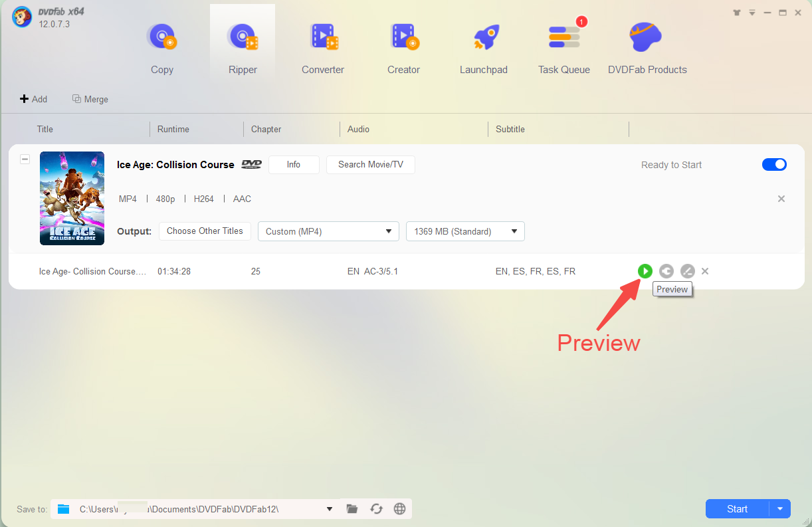
Task: Click the 25 chapter value
Action: pos(256,271)
